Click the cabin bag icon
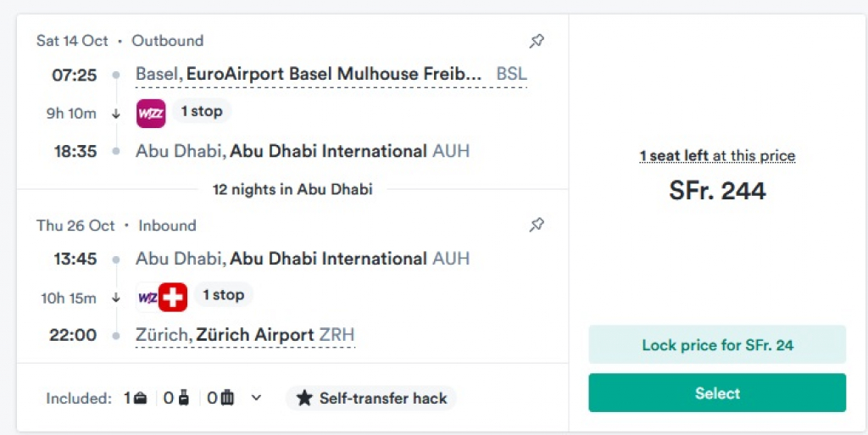Viewport: 868px width, 435px height. tap(181, 398)
